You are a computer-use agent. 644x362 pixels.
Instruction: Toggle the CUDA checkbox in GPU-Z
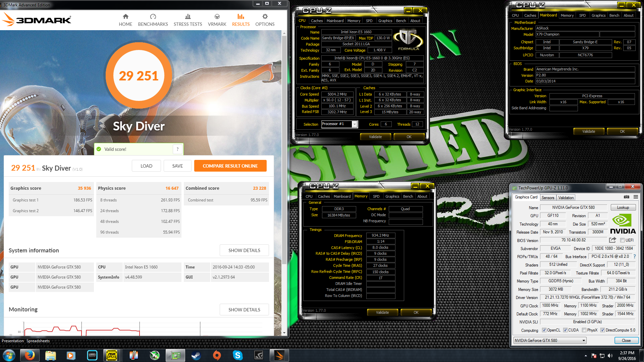[565, 330]
